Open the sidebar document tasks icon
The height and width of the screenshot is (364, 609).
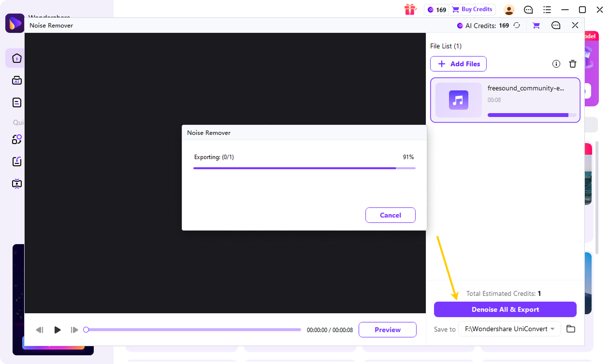(x=17, y=102)
